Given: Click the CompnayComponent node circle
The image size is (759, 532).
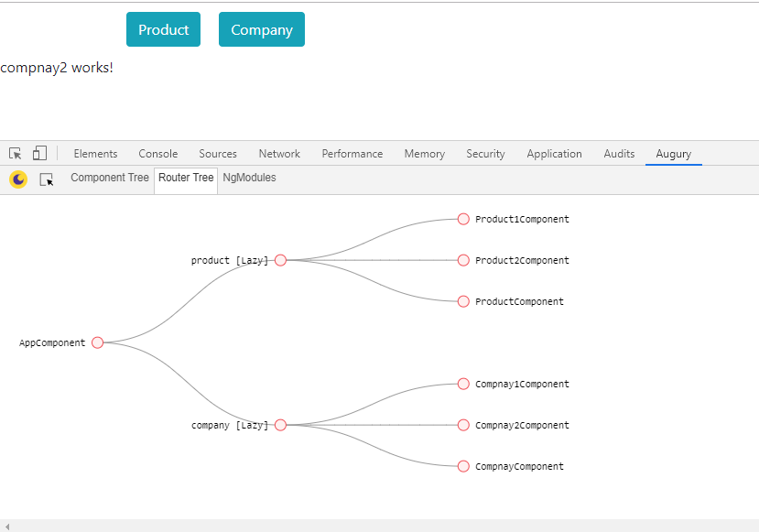Looking at the screenshot, I should (463, 466).
